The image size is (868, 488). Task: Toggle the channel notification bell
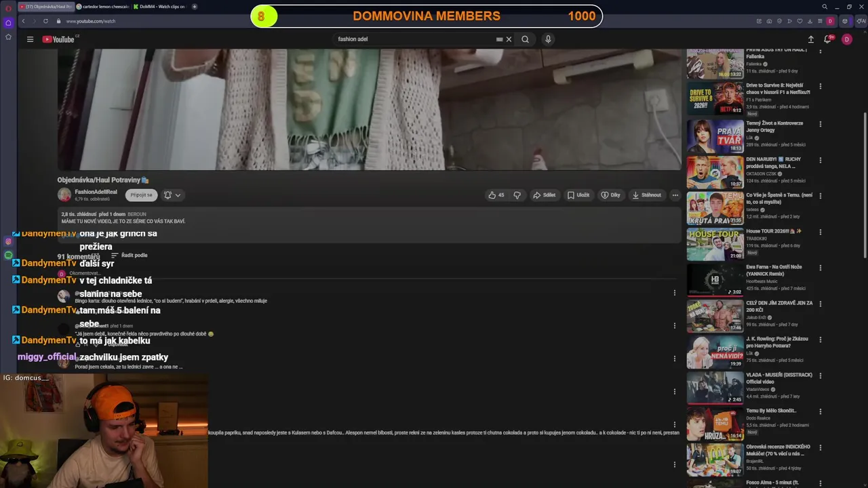167,195
